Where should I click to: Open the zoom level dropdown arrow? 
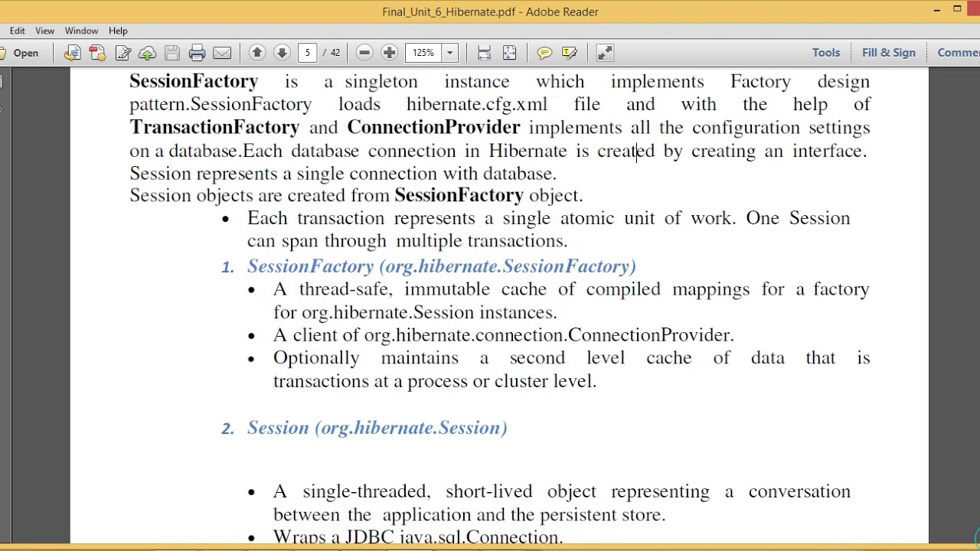pos(450,53)
